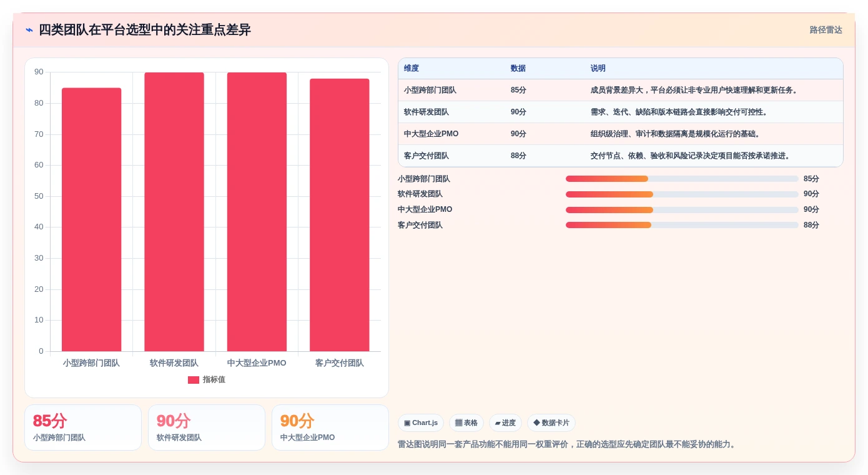Select the 表格 tag chip
The image size is (868, 475).
coord(466,423)
